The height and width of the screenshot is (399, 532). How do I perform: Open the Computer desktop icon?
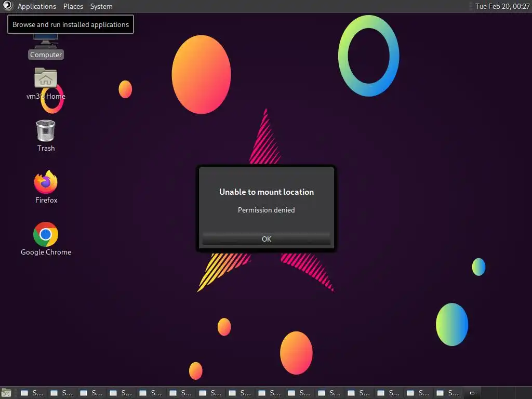[x=46, y=46]
